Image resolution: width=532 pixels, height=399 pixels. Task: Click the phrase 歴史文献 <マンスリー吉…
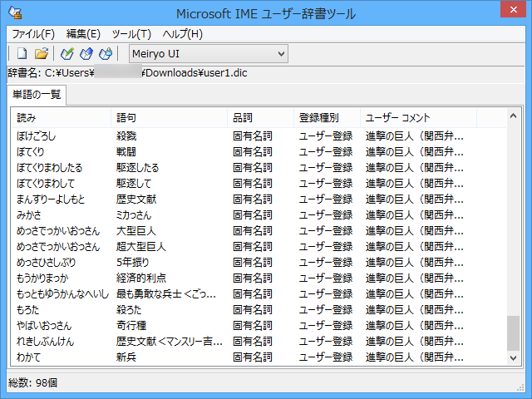(170, 342)
